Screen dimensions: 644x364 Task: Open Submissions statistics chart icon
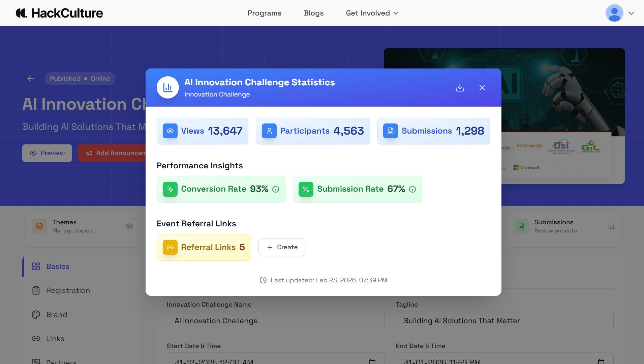click(611, 226)
